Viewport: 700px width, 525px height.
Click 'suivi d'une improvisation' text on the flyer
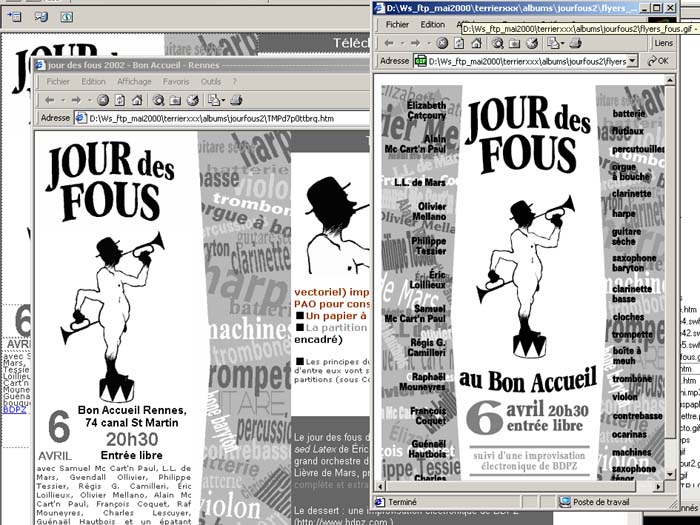[x=529, y=456]
